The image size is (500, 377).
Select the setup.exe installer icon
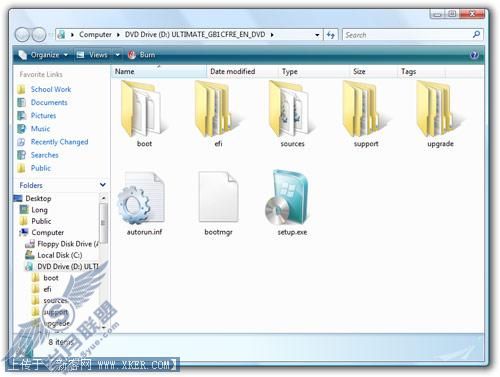tap(288, 197)
